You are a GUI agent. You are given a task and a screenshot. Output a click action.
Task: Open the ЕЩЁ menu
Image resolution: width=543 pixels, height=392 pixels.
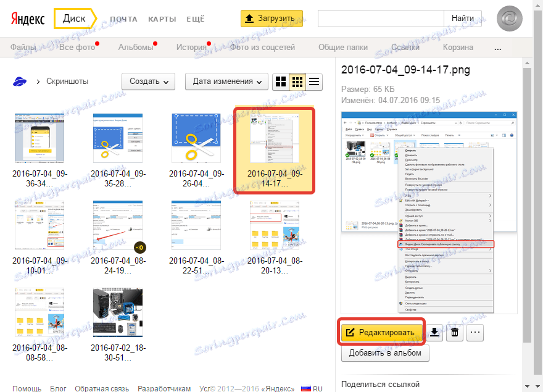click(195, 19)
